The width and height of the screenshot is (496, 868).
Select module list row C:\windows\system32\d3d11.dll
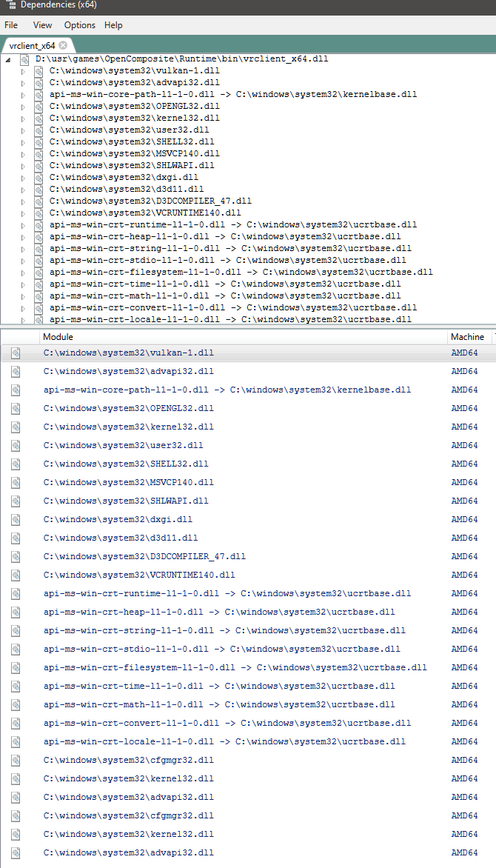point(248,538)
